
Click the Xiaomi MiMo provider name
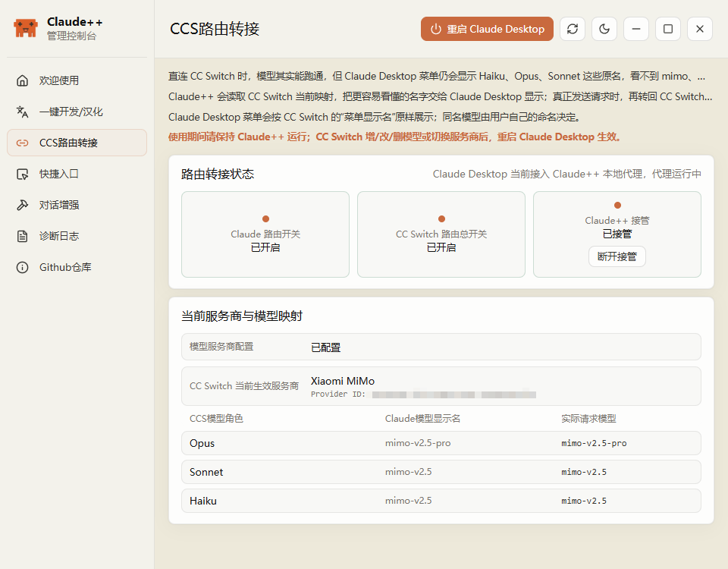tap(343, 381)
